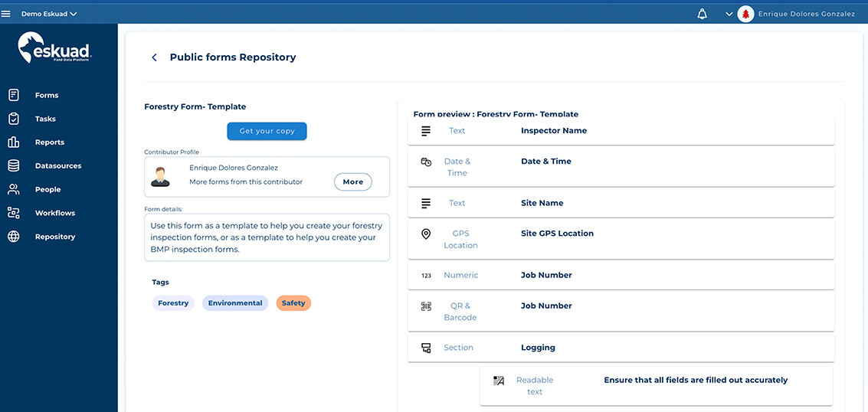The width and height of the screenshot is (868, 412).
Task: Click the Workflows icon
Action: pyautogui.click(x=14, y=213)
